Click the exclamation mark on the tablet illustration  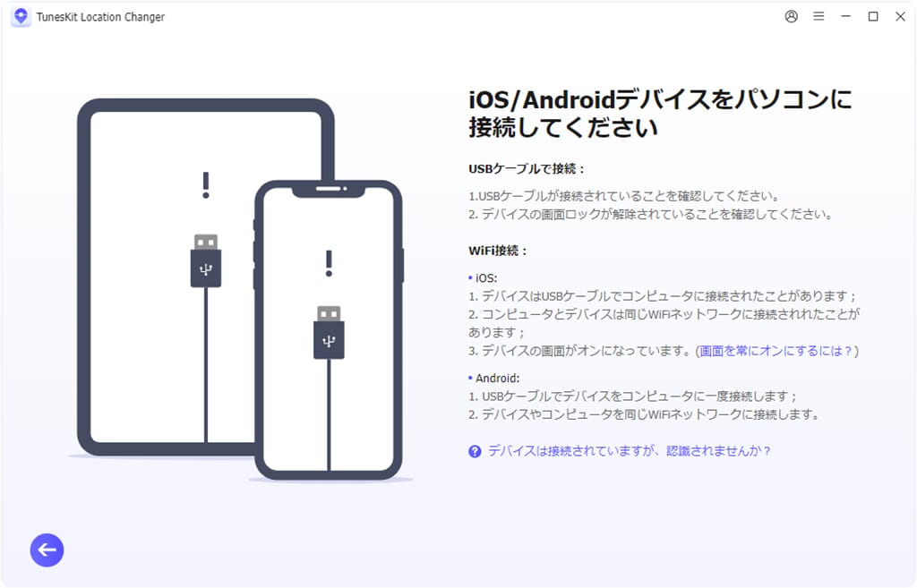point(206,185)
